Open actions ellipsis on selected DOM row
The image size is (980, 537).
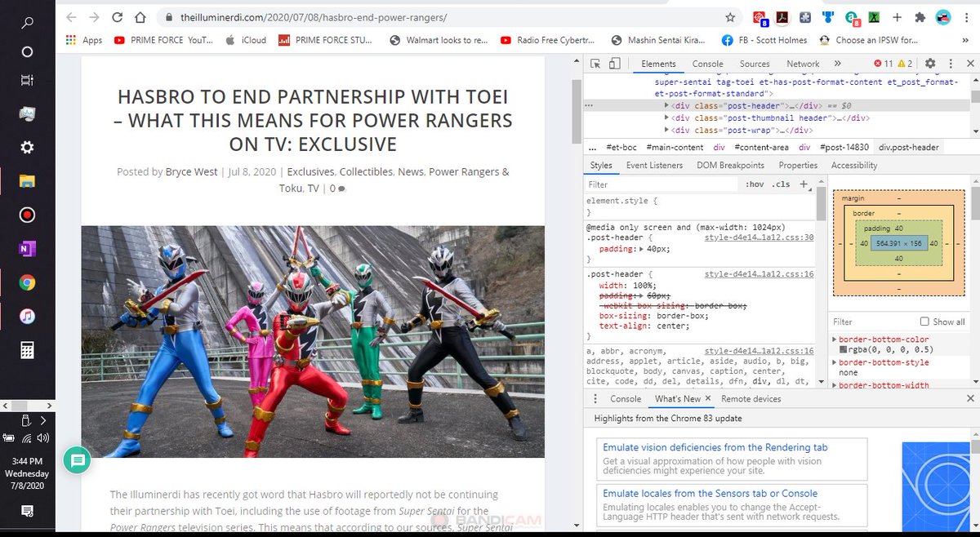tap(590, 106)
